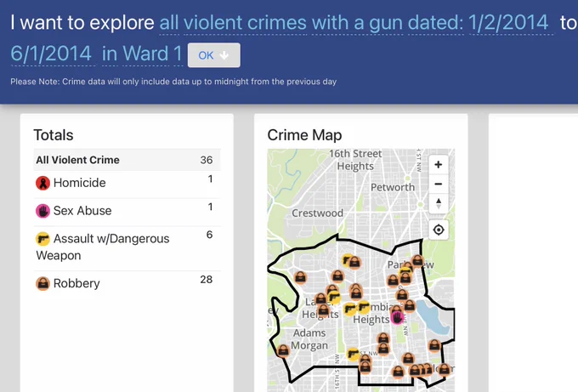Viewport: 578px width, 392px height.
Task: Click the Robbery label
Action: [76, 283]
